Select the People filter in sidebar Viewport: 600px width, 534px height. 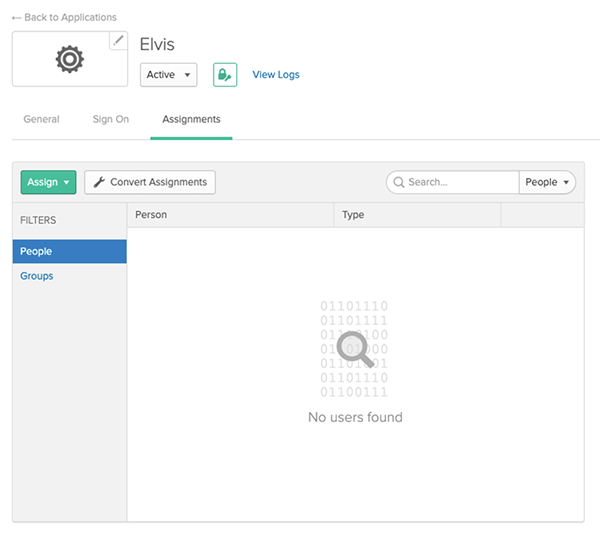point(70,251)
